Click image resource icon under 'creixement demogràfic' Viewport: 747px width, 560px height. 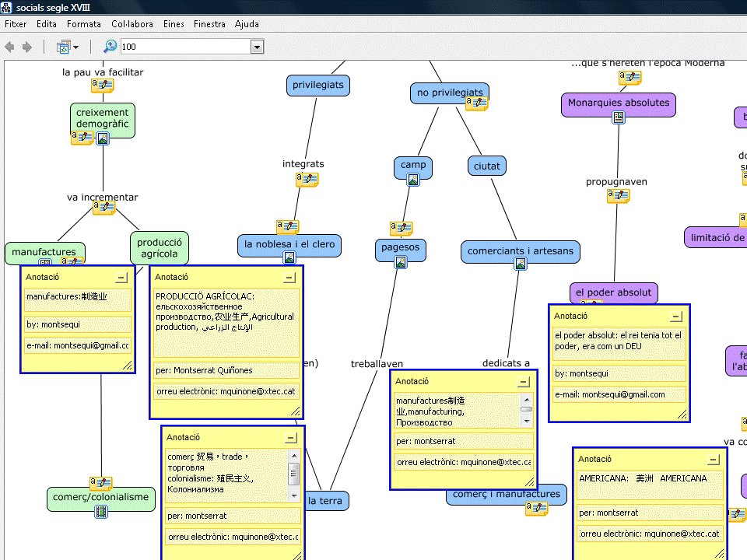(103, 138)
